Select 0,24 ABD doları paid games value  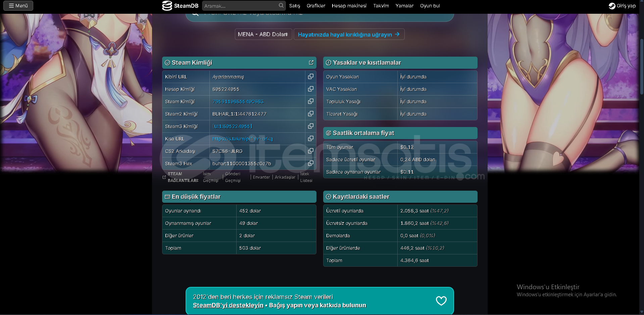[x=417, y=160]
